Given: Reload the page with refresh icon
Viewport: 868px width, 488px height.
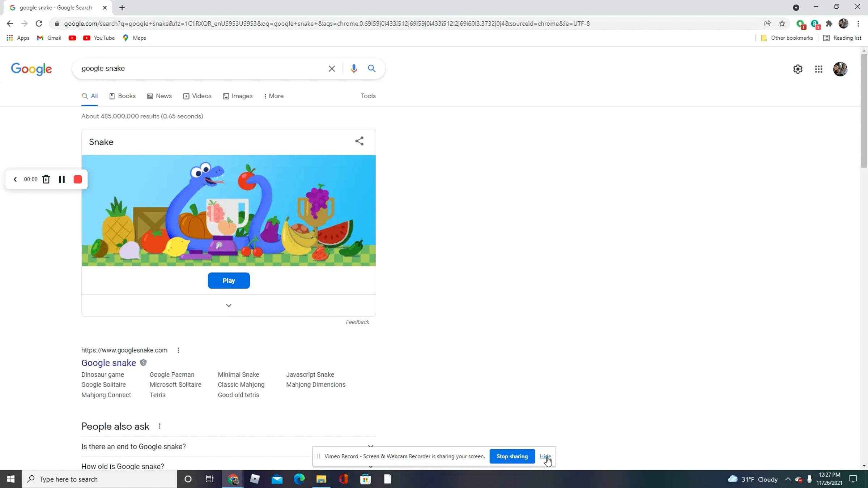Looking at the screenshot, I should (39, 23).
